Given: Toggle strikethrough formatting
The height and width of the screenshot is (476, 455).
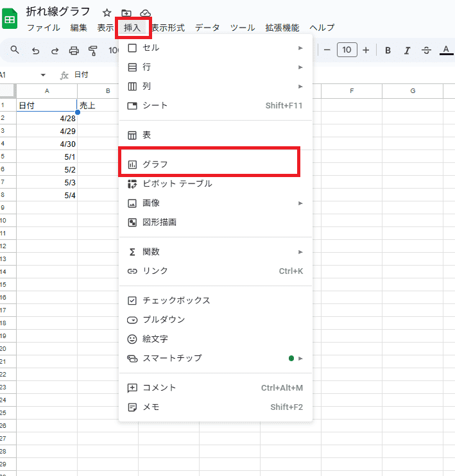Looking at the screenshot, I should click(426, 51).
